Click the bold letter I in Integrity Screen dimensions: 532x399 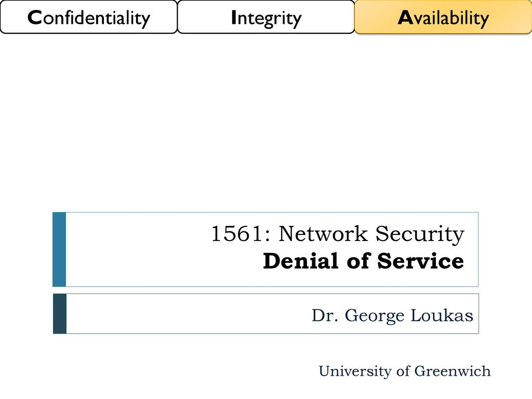pyautogui.click(x=233, y=18)
